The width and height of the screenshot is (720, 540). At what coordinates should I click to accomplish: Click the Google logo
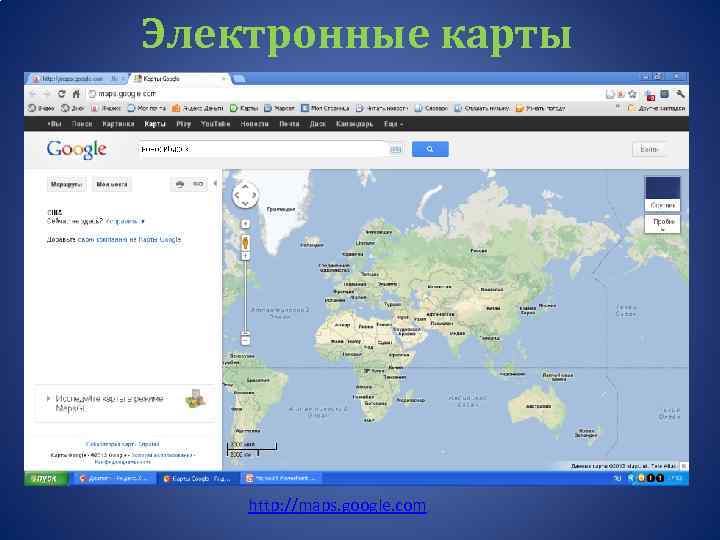77,149
